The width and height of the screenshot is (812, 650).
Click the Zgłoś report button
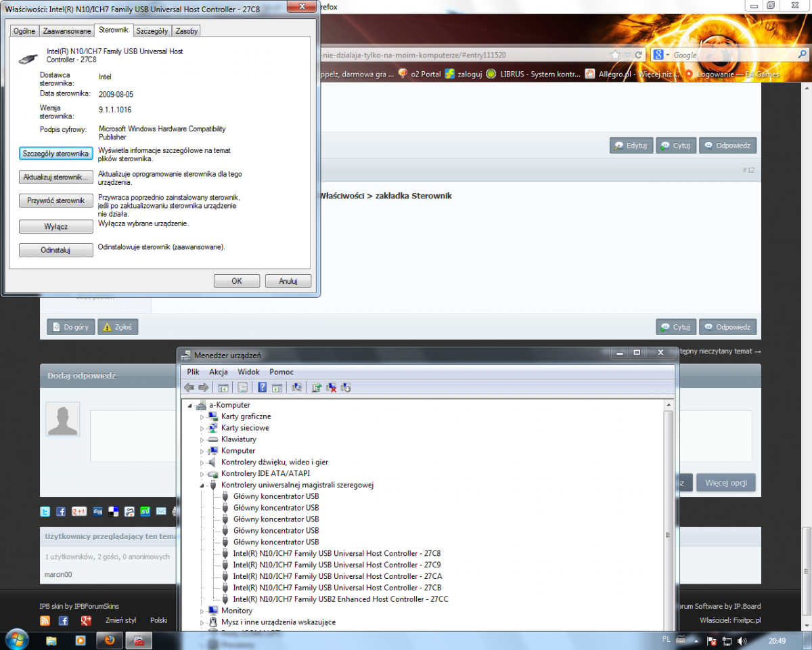[x=118, y=327]
